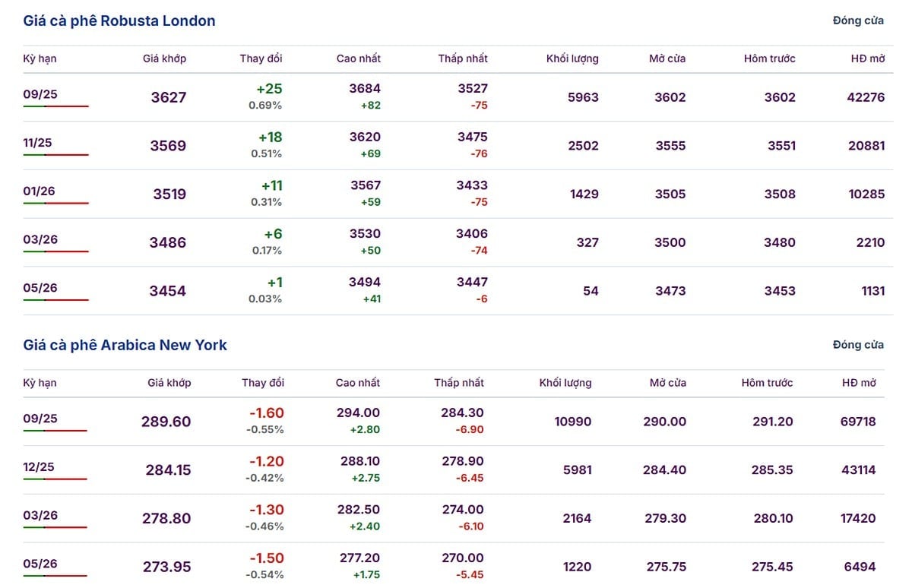Click 'Khối lượng' column header in Robusta table
The width and height of the screenshot is (912, 588).
[x=572, y=58]
